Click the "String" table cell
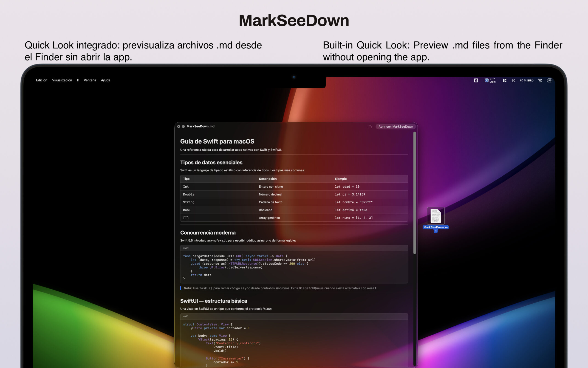 pyautogui.click(x=189, y=202)
